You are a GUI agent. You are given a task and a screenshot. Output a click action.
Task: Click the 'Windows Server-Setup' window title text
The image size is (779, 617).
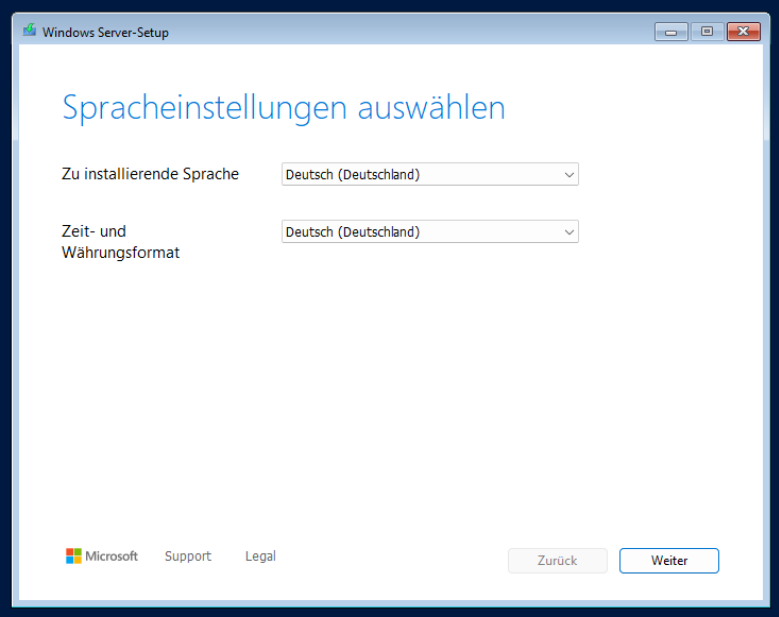[x=105, y=32]
